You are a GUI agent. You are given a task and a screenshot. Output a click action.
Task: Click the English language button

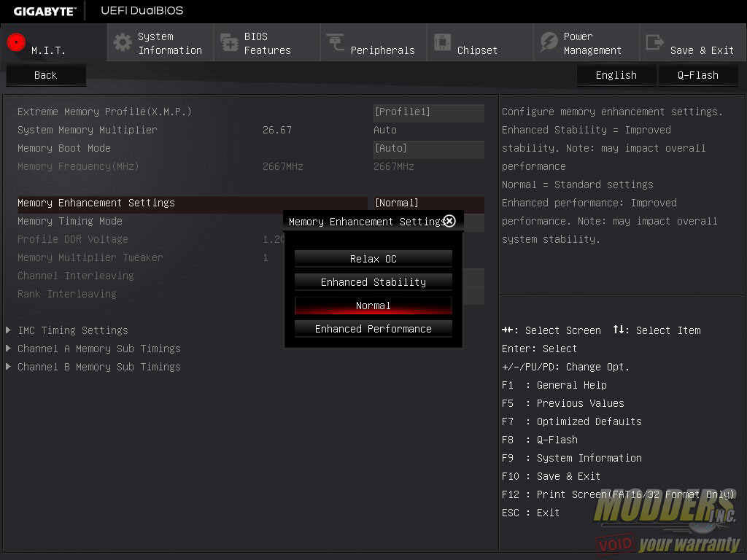tap(616, 75)
